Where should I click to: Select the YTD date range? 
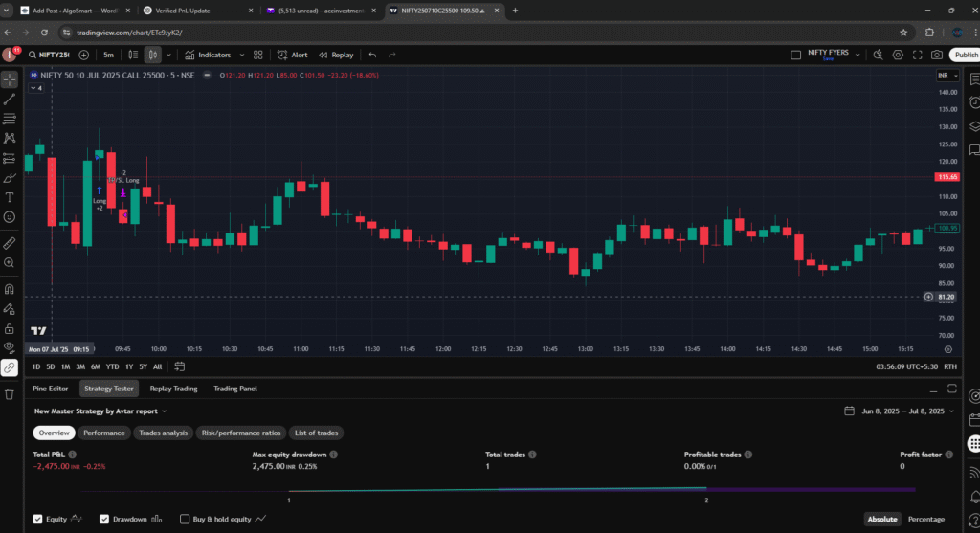tap(112, 366)
